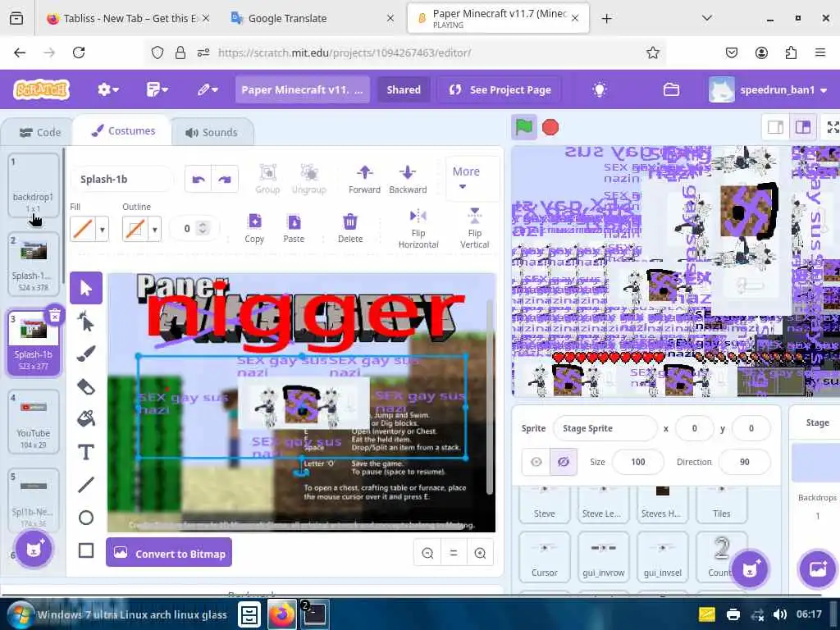Open the speedrun_ban1 account menu

769,89
